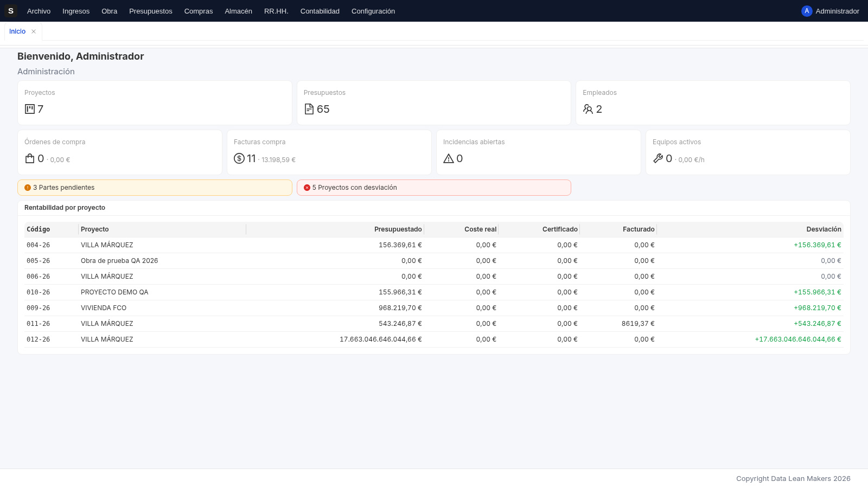Click the Órdenes de compra bag icon
The width and height of the screenshot is (868, 488).
coord(30,158)
